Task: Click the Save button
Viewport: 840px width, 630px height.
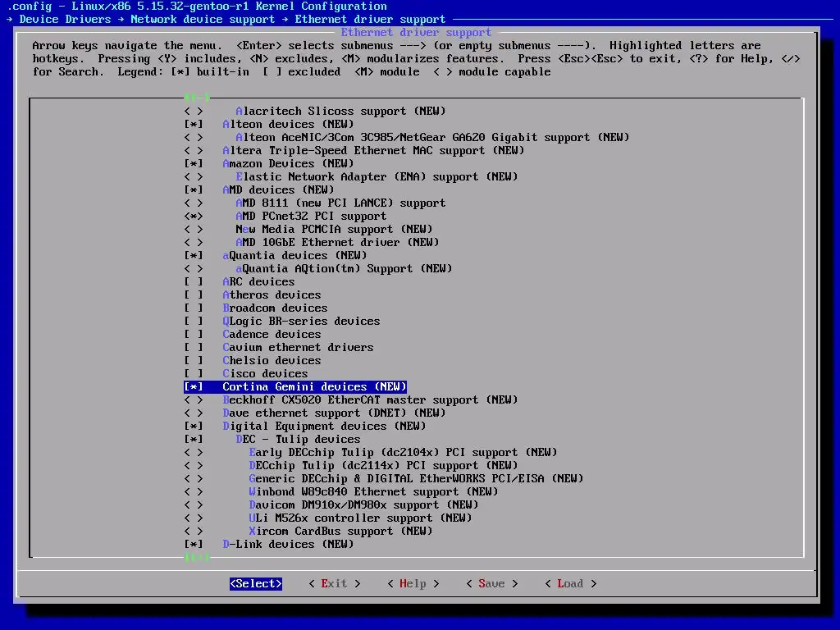Action: pyautogui.click(x=492, y=583)
